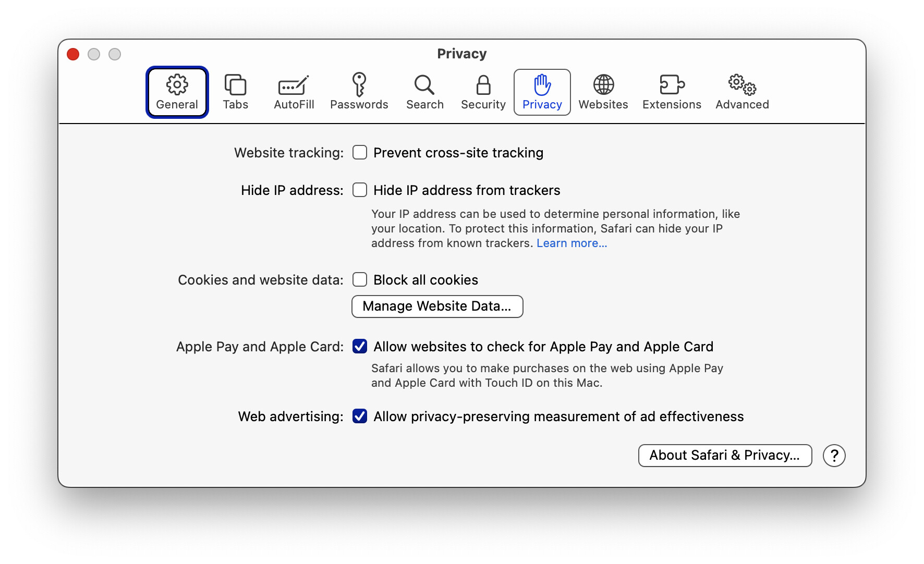
Task: Disable privacy-preserving ad measurement checkbox
Action: (x=360, y=416)
